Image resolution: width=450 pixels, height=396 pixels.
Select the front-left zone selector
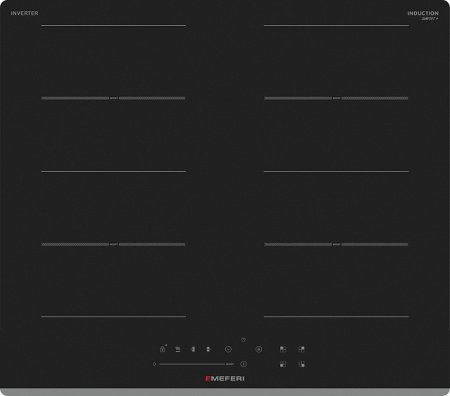coord(283,364)
